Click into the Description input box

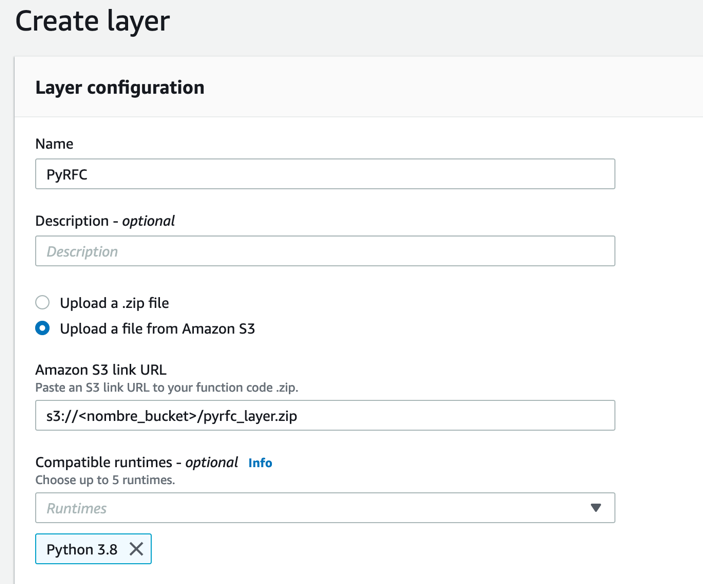coord(325,251)
